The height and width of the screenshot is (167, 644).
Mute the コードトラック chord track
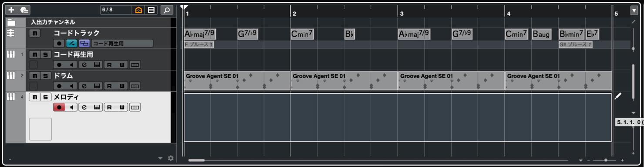coord(35,33)
